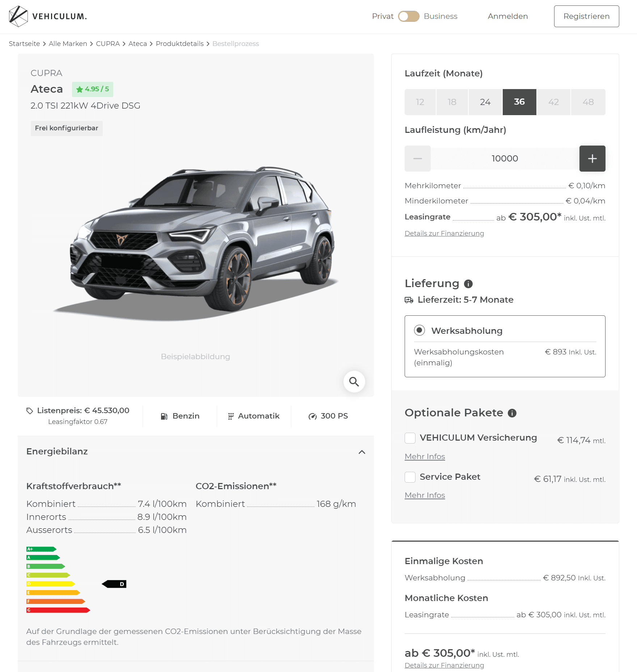Select 24 months Laufzeit
The image size is (637, 672).
click(x=485, y=102)
